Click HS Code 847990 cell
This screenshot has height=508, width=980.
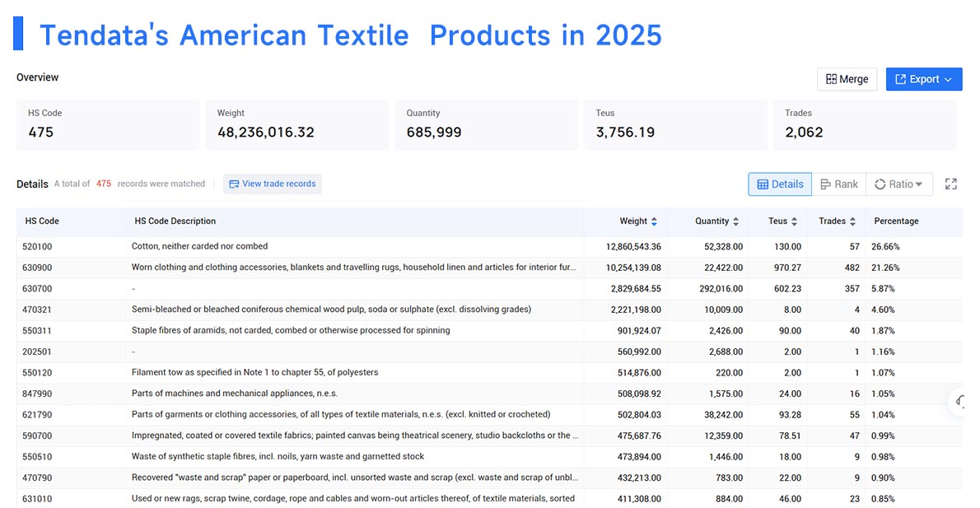tap(38, 394)
